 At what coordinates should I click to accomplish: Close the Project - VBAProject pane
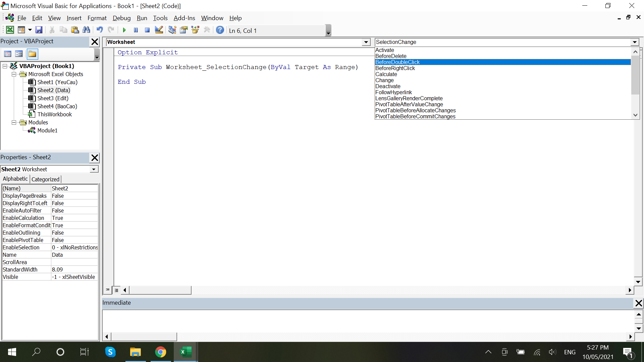[x=95, y=42]
